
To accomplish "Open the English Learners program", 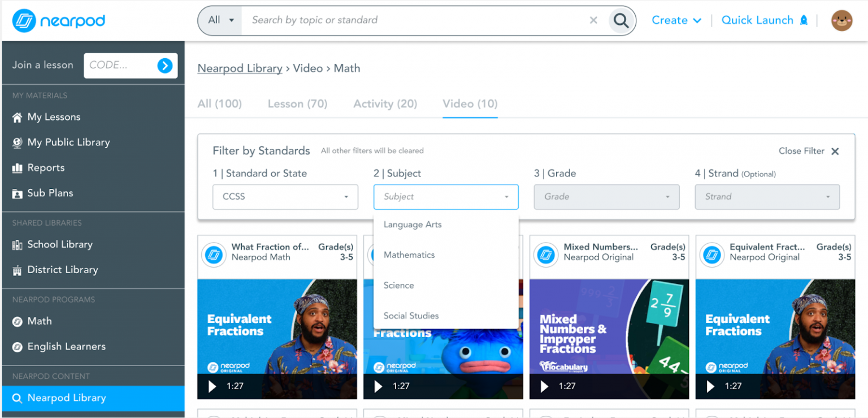I will (67, 346).
